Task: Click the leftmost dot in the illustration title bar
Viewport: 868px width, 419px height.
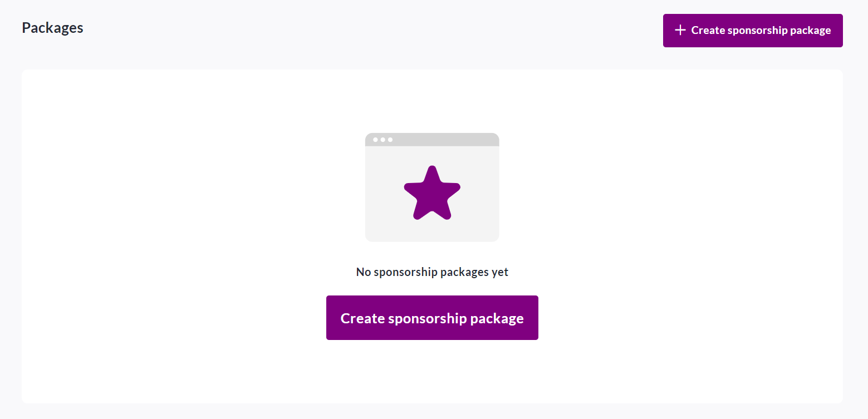Action: tap(375, 140)
